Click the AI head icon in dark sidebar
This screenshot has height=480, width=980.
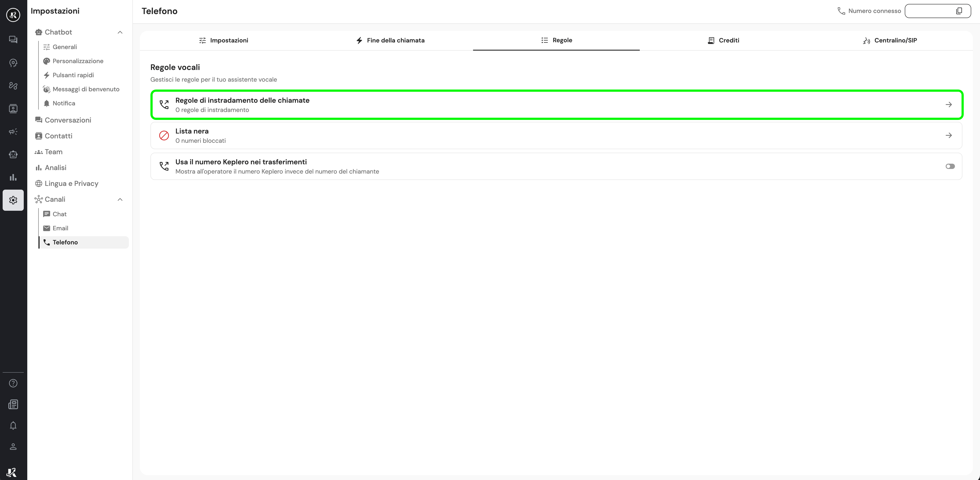pyautogui.click(x=13, y=63)
